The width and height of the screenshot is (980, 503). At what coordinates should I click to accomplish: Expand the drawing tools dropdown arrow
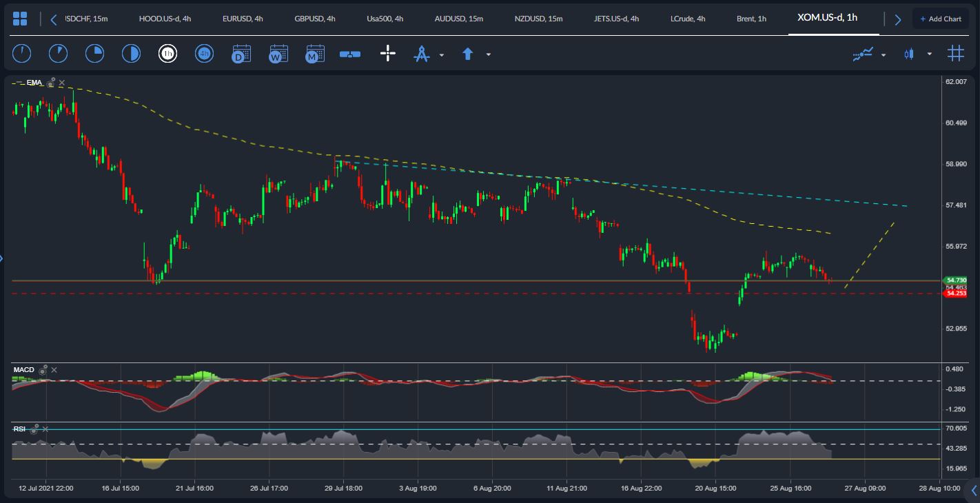[x=442, y=54]
